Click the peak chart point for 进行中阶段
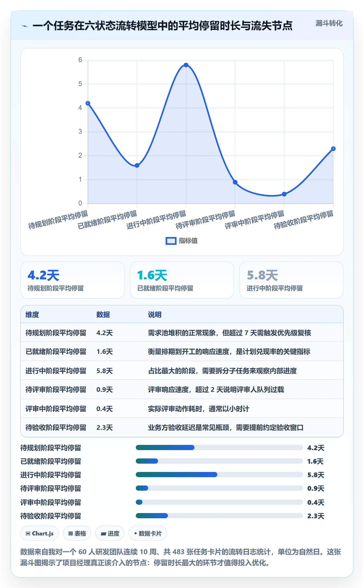Viewport: 364px width, 588px height. point(186,65)
